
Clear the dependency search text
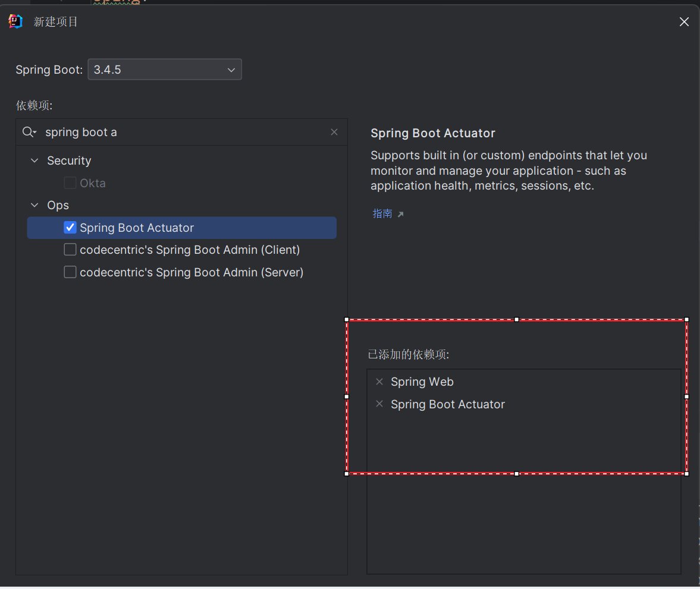334,132
